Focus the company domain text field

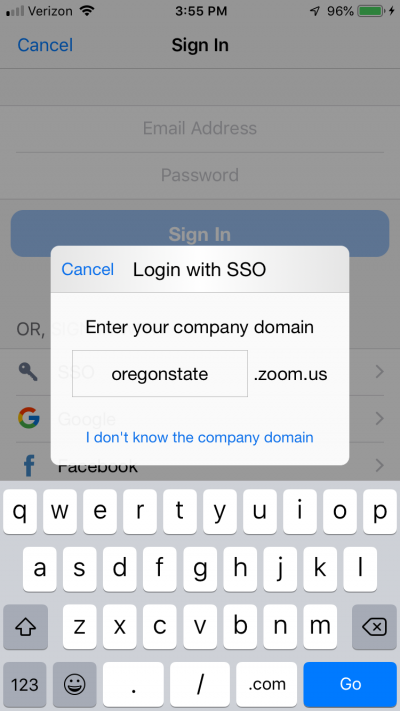(x=160, y=373)
